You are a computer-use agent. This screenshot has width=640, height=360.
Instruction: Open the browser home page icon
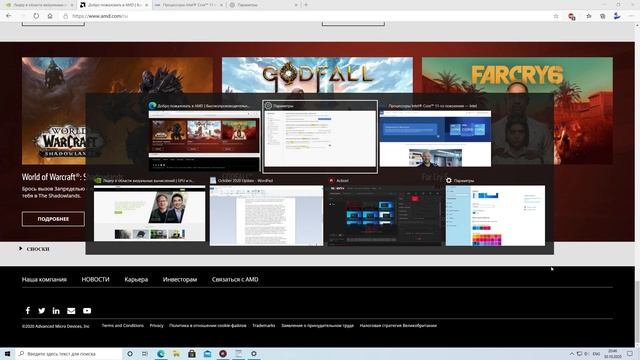click(x=50, y=16)
